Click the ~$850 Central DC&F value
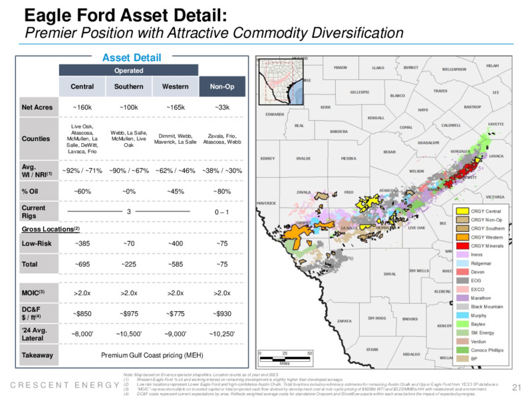532x399 pixels. [x=82, y=314]
